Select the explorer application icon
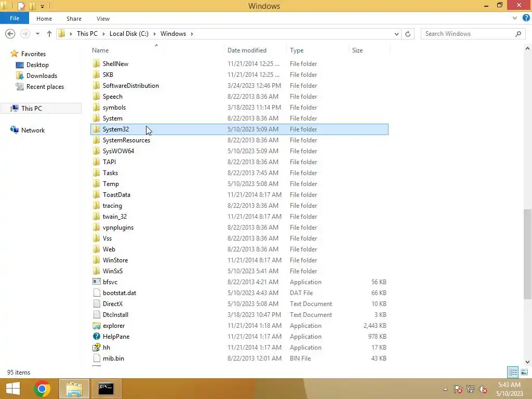Image resolution: width=532 pixels, height=399 pixels. (x=96, y=326)
